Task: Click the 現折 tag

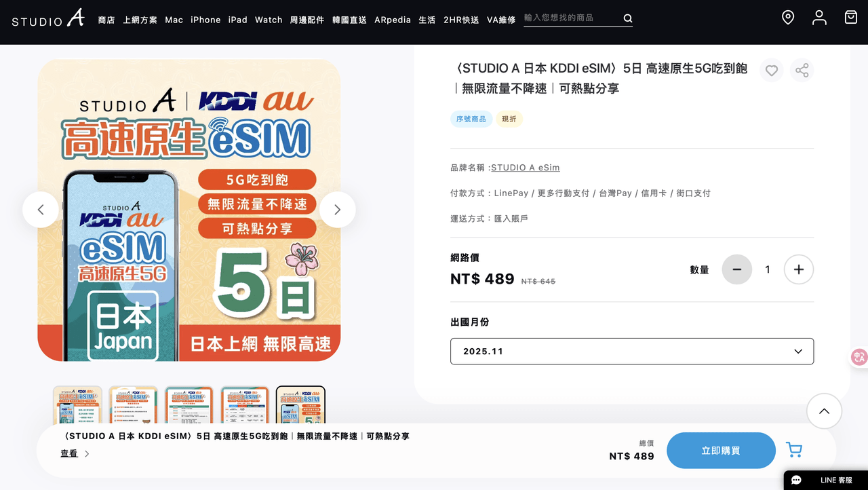Action: [509, 119]
